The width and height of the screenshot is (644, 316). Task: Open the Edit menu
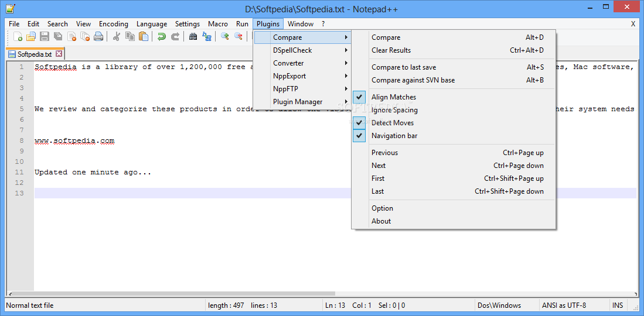coord(33,24)
